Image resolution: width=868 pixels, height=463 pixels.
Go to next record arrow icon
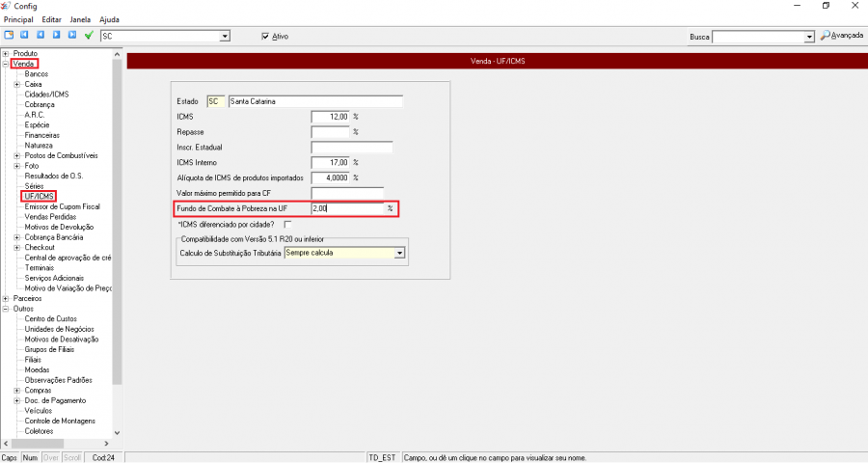click(57, 36)
